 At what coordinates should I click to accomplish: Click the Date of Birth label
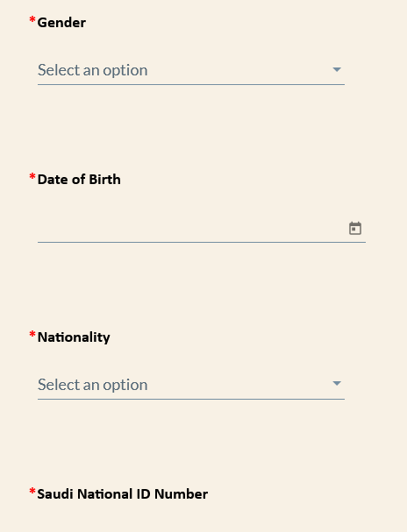79,180
